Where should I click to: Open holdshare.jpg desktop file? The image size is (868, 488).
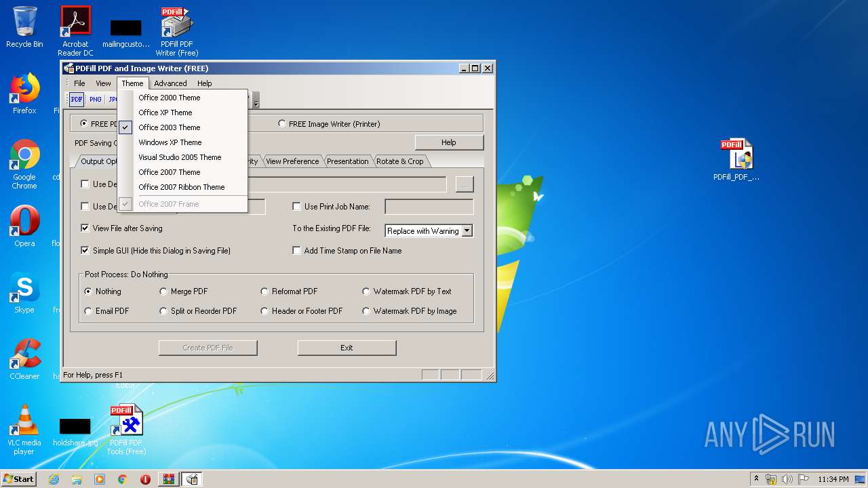coord(75,431)
